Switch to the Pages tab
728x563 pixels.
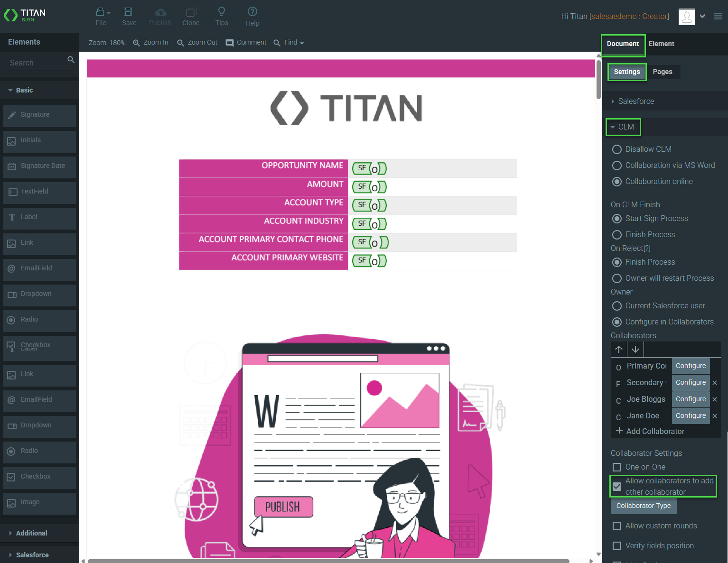[663, 72]
